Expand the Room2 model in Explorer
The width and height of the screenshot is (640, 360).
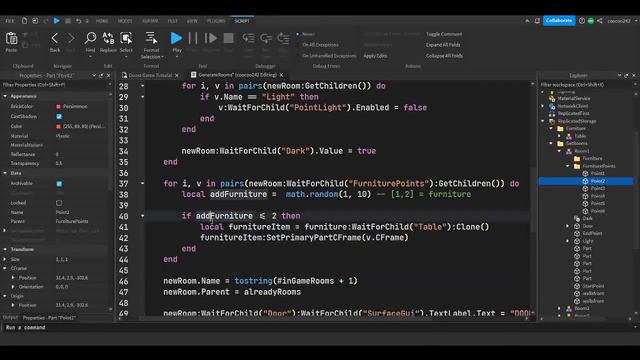(560, 309)
